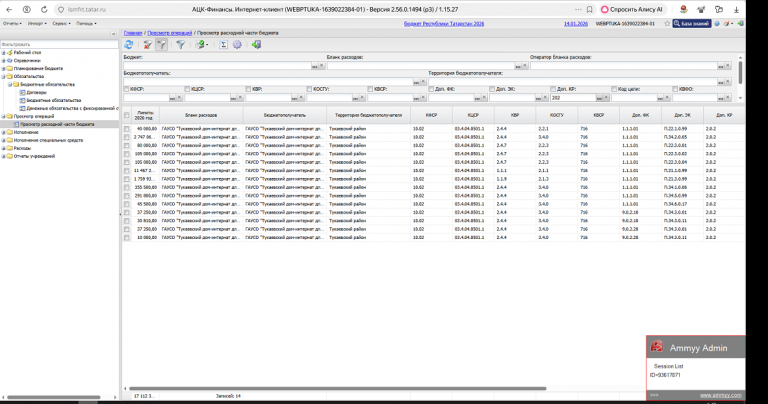
Task: Clear the Оператор бланка расходов field
Action: pos(728,66)
